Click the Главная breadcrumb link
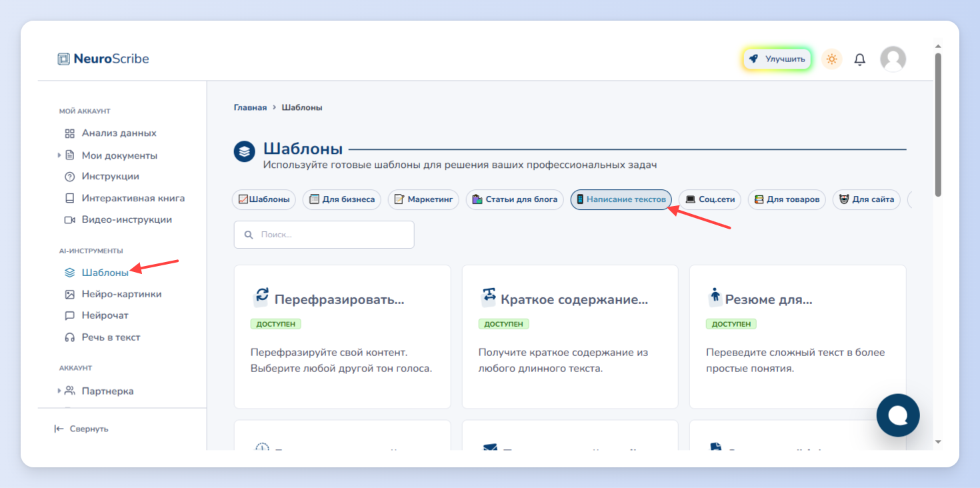The width and height of the screenshot is (980, 488). click(250, 107)
